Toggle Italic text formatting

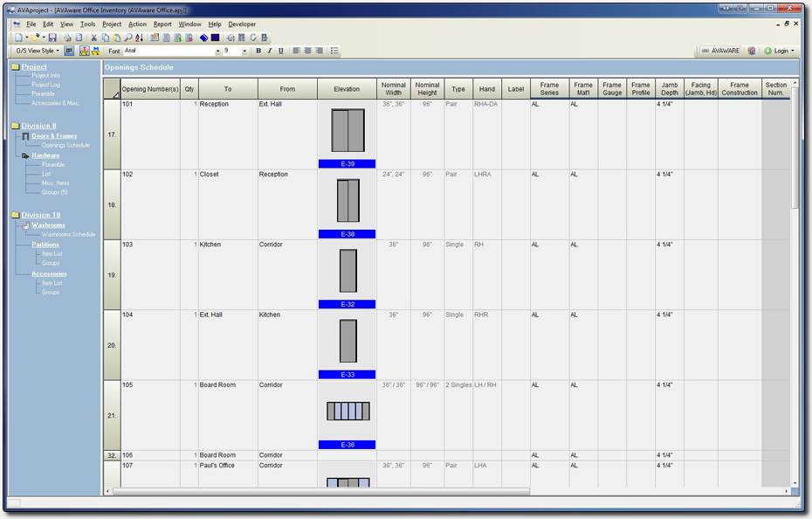click(x=269, y=51)
